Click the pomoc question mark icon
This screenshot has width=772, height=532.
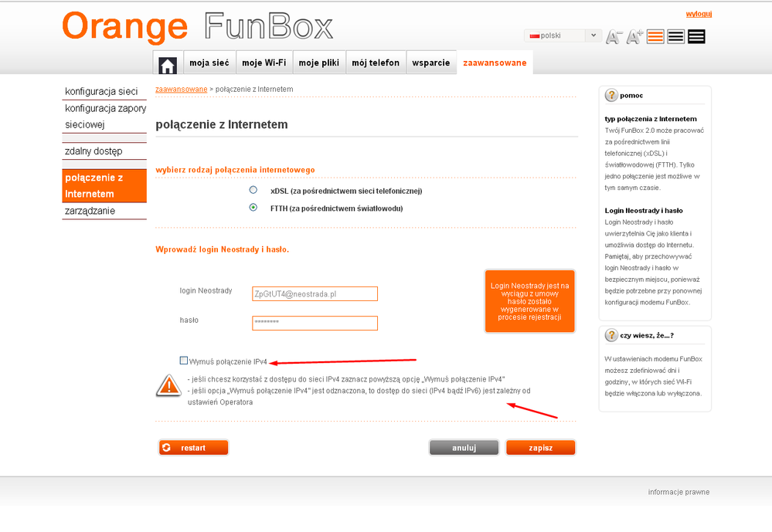611,95
